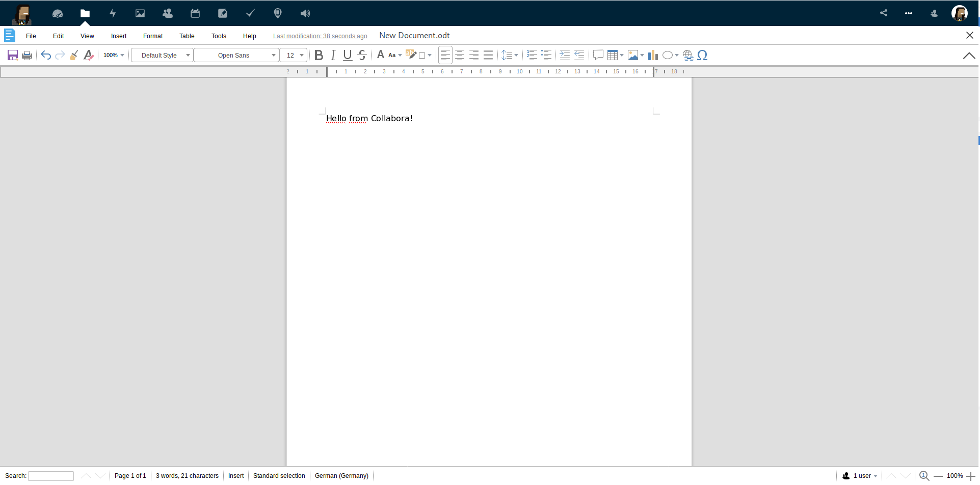Image resolution: width=980 pixels, height=485 pixels.
Task: Toggle bulleted list
Action: coord(546,55)
